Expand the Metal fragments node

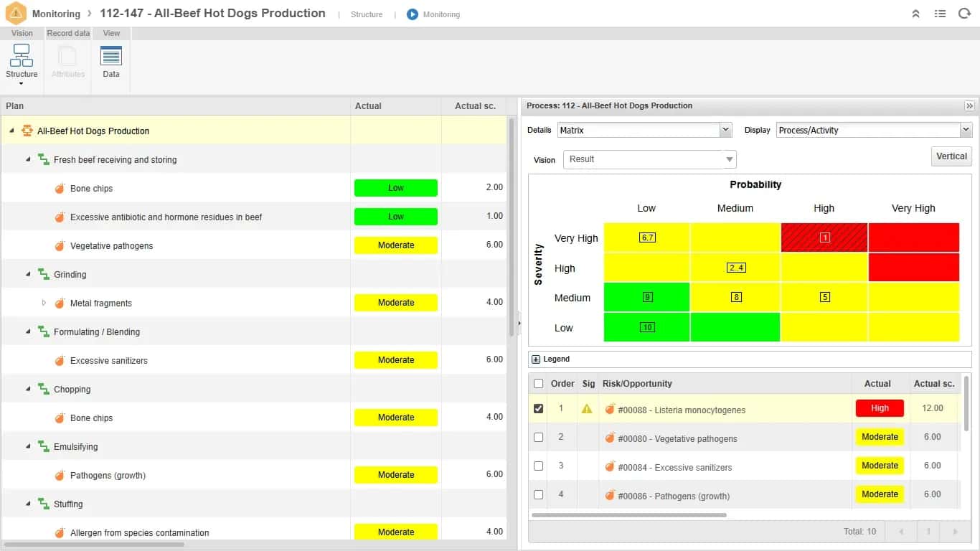click(x=44, y=303)
